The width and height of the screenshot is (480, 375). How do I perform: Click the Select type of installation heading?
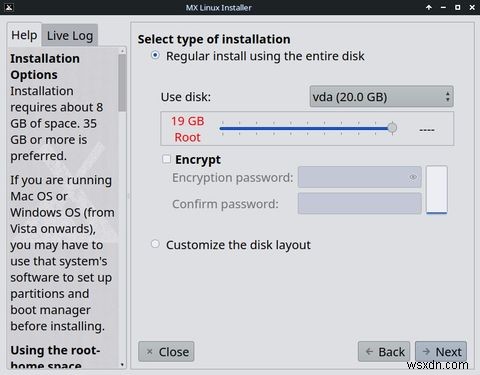[214, 39]
